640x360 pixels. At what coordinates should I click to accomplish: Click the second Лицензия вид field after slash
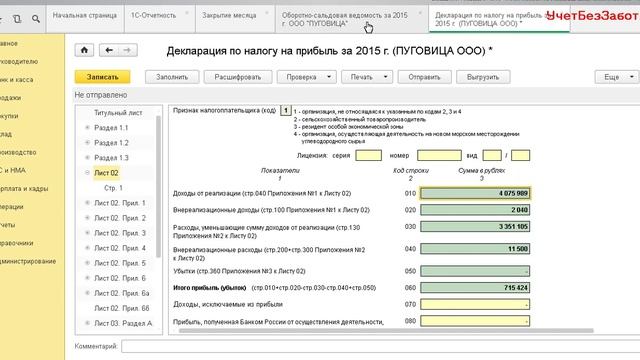520,155
